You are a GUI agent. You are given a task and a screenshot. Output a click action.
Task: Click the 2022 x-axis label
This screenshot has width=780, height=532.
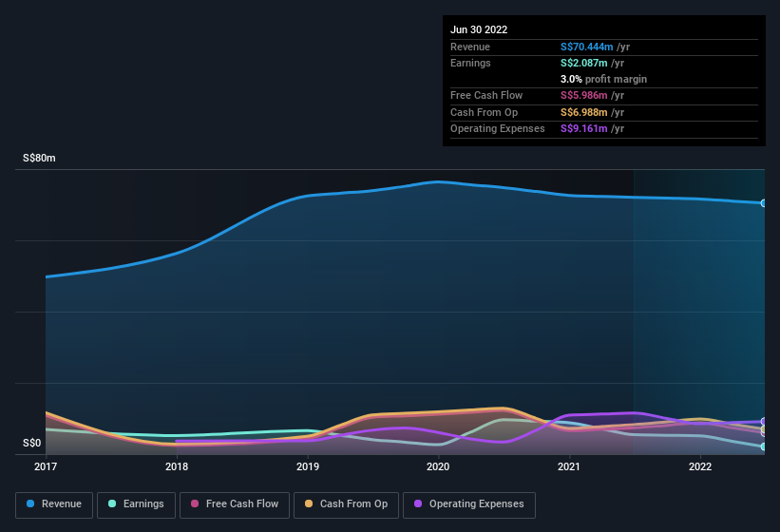pyautogui.click(x=700, y=466)
